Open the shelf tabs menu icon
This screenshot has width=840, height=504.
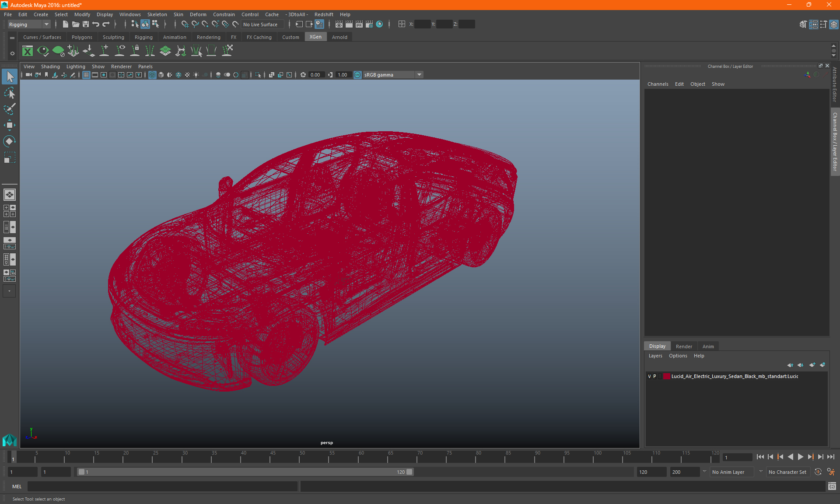tap(12, 38)
